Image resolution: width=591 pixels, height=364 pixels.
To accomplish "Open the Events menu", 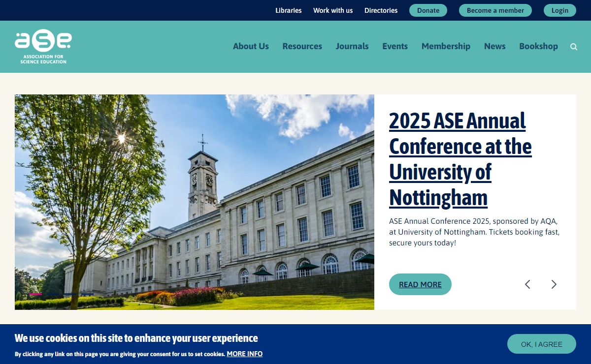I will [x=395, y=46].
